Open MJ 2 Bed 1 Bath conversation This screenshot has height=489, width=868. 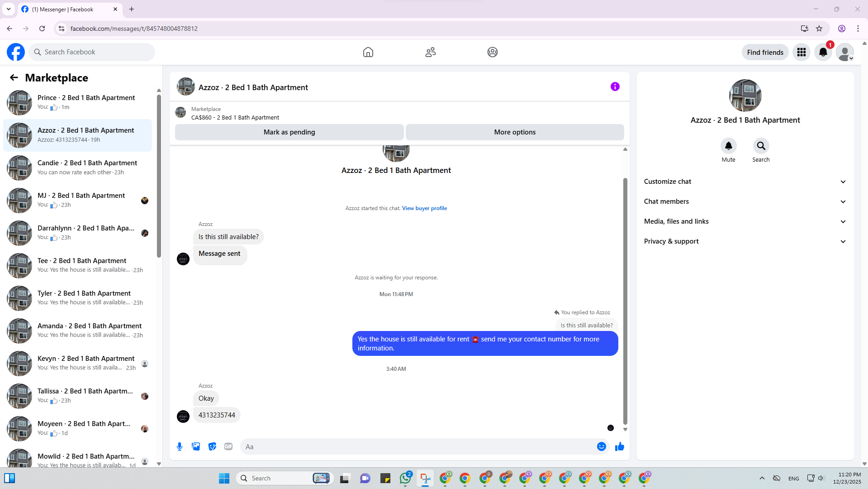pos(78,201)
